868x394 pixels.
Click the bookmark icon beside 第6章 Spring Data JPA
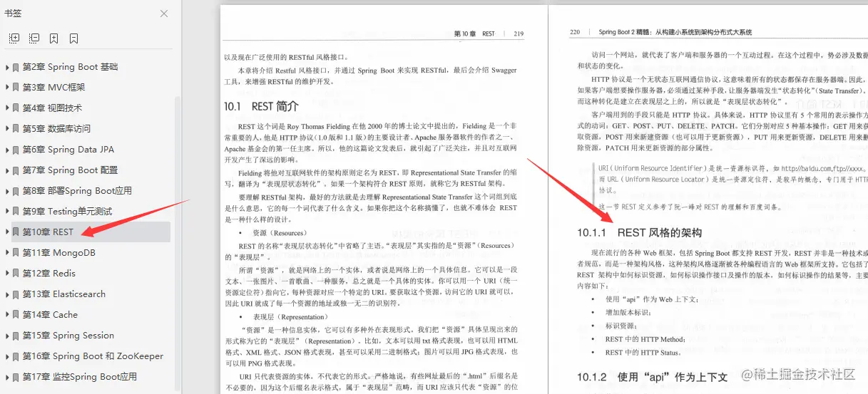[x=16, y=150]
